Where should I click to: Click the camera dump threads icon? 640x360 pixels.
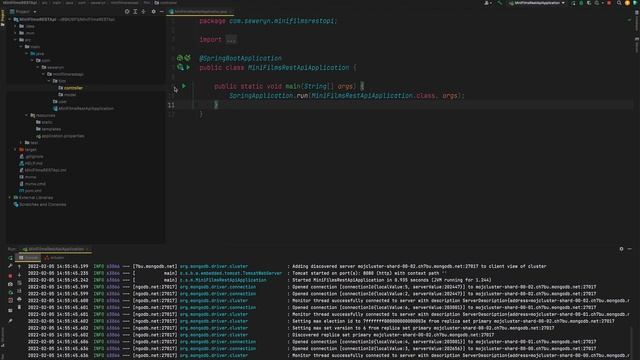pyautogui.click(x=10, y=284)
